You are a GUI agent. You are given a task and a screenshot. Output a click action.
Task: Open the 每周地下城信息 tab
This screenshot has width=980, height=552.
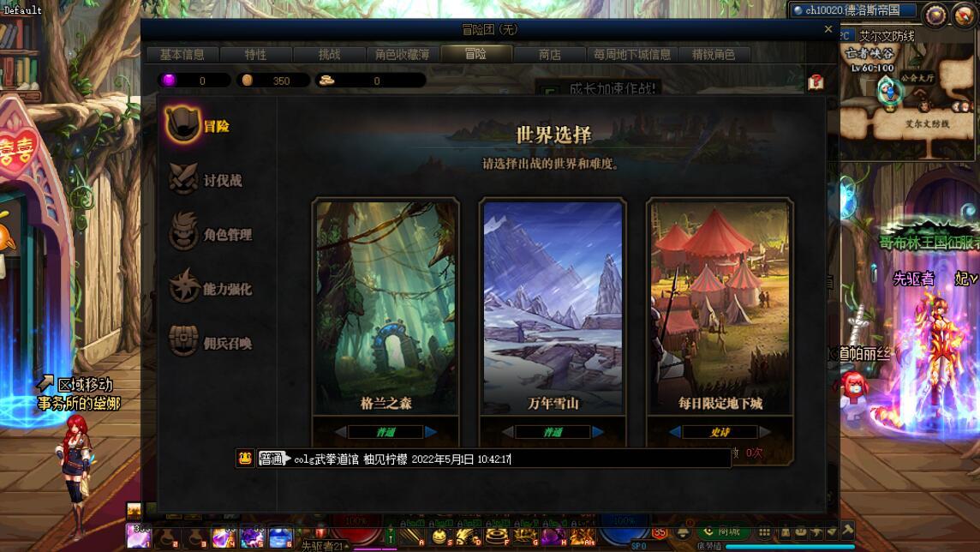(632, 54)
